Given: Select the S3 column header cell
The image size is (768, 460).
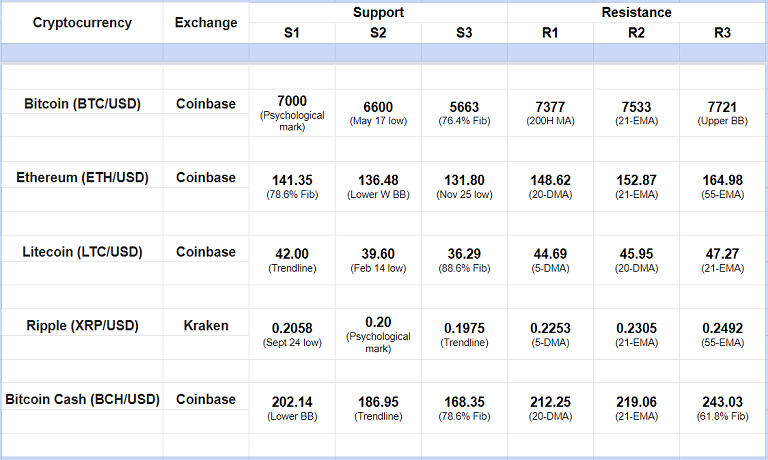Looking at the screenshot, I should click(x=464, y=33).
